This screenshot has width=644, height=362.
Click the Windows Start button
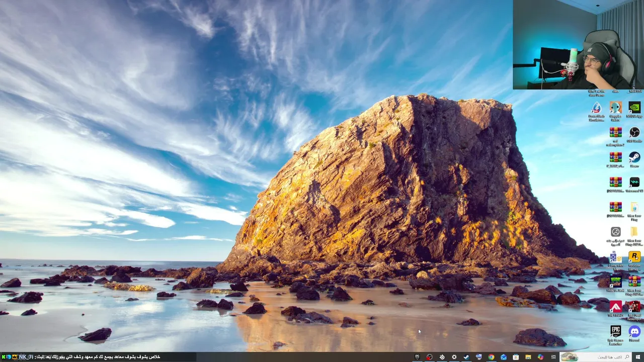pos(637,357)
